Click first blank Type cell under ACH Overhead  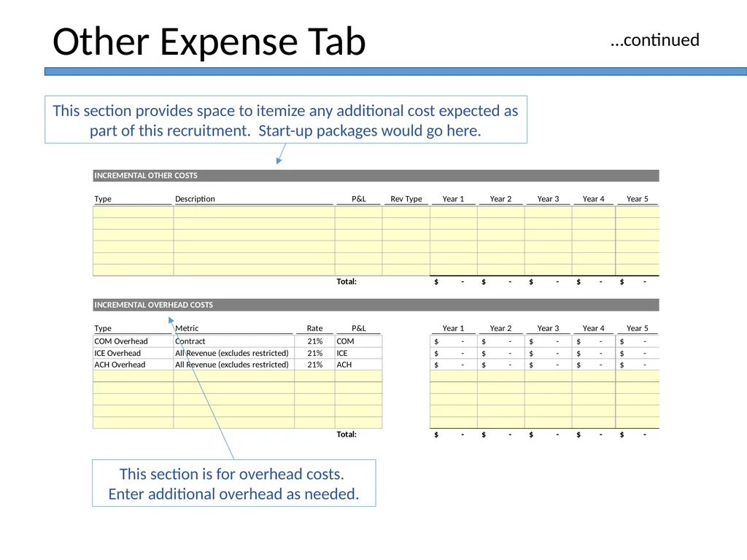point(133,376)
